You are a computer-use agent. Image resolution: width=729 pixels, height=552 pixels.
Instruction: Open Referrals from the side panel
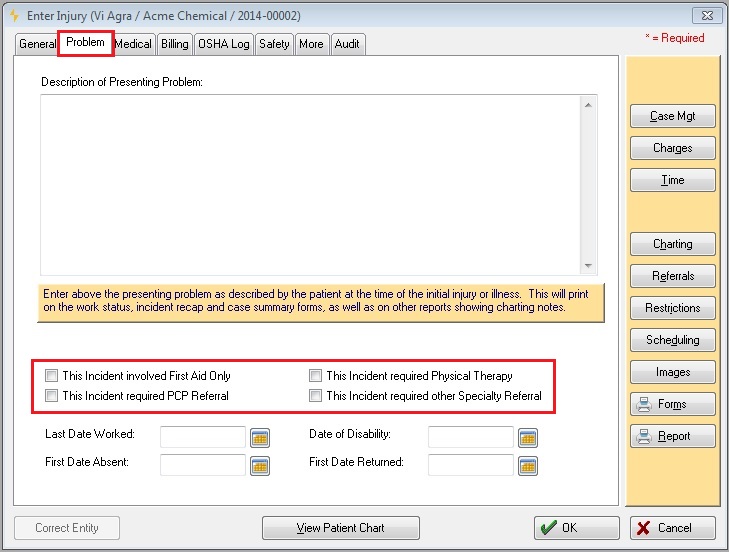click(x=672, y=276)
